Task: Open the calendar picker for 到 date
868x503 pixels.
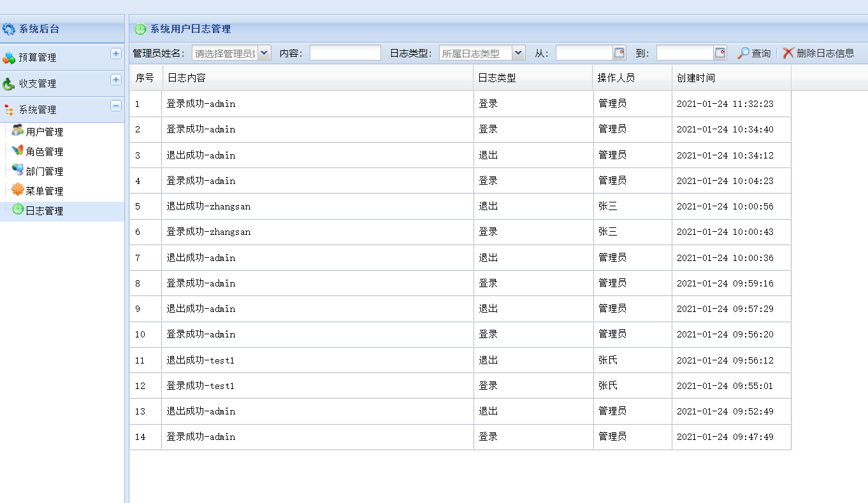Action: (x=720, y=53)
